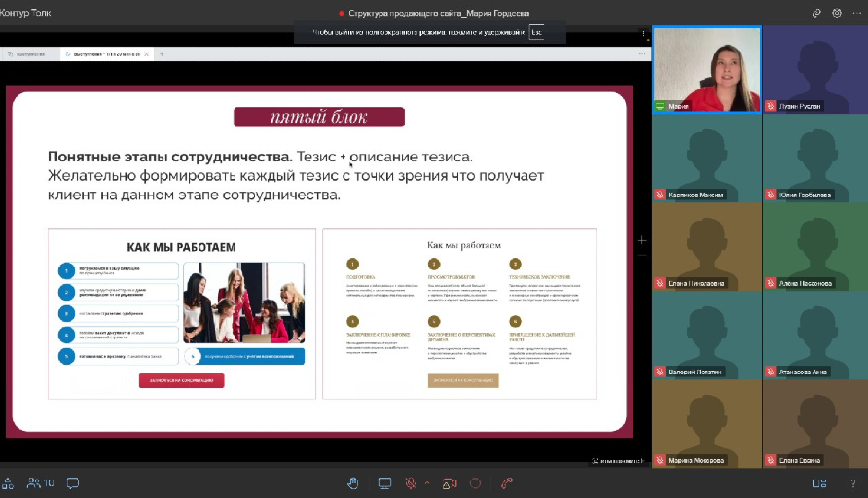Image resolution: width=868 pixels, height=498 pixels.
Task: Open vertical dots menu above shared screen
Action: [643, 33]
